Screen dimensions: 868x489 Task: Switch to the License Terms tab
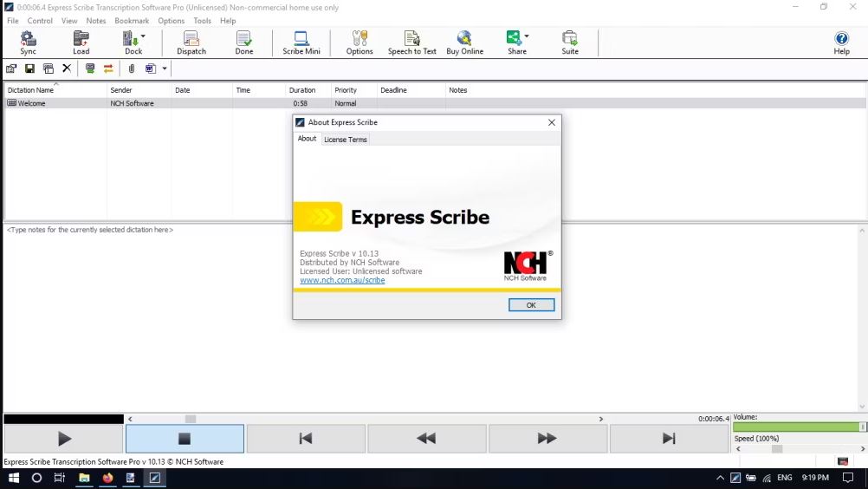pos(346,140)
